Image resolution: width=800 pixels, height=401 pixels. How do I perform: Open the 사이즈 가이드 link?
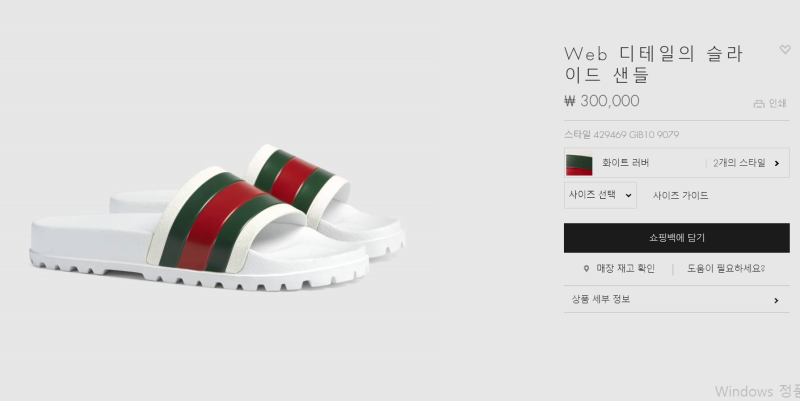(x=681, y=195)
